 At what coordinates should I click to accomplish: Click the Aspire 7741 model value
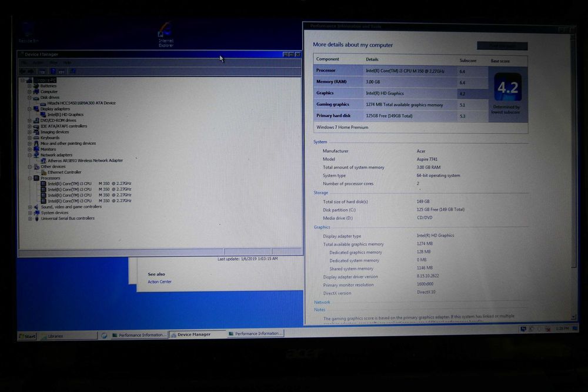[427, 159]
